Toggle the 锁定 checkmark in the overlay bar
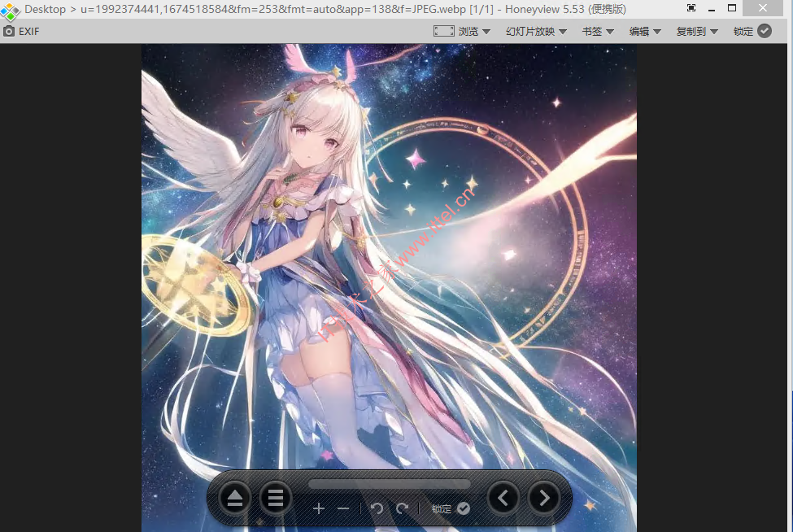793x532 pixels. 464,508
